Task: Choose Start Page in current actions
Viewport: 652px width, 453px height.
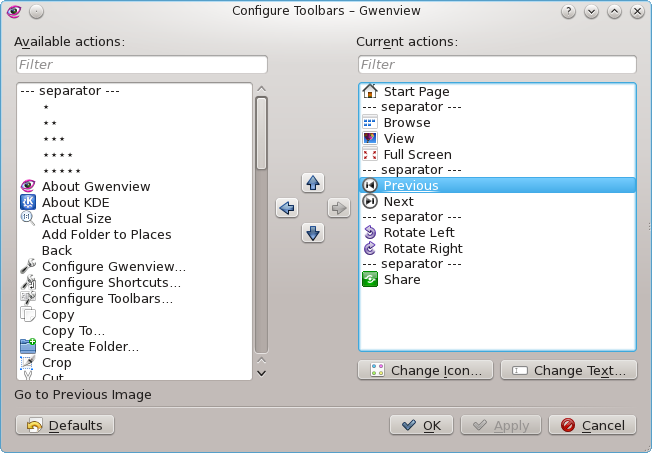Action: click(x=416, y=91)
